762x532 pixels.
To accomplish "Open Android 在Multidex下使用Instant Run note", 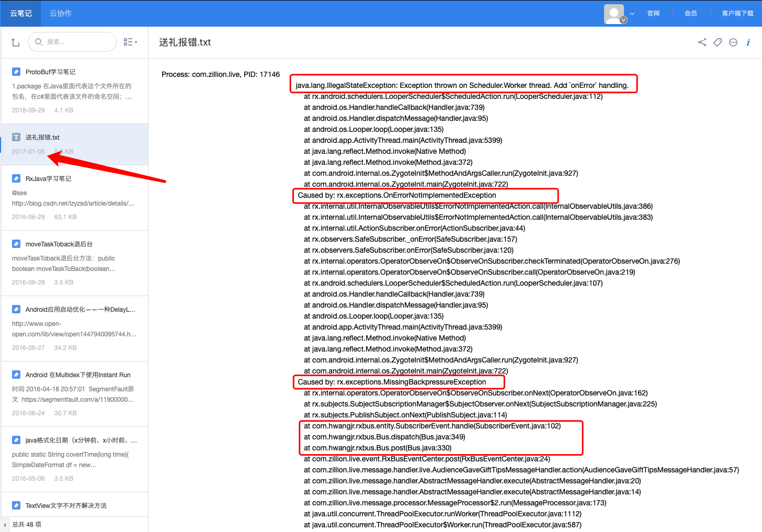I will coord(75,394).
